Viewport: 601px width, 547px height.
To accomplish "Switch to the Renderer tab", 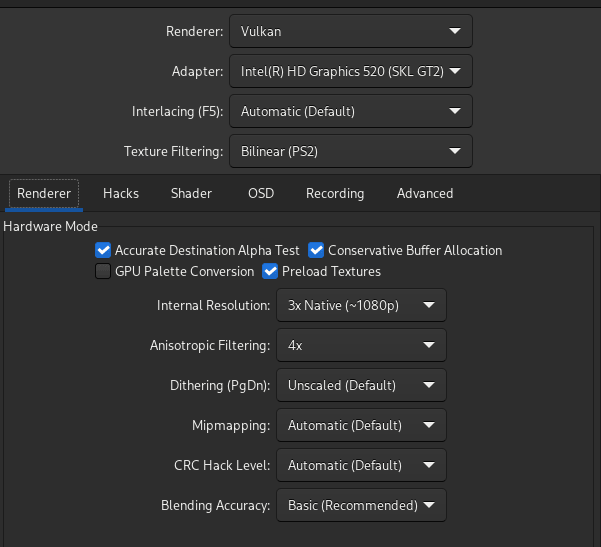I will pyautogui.click(x=44, y=194).
